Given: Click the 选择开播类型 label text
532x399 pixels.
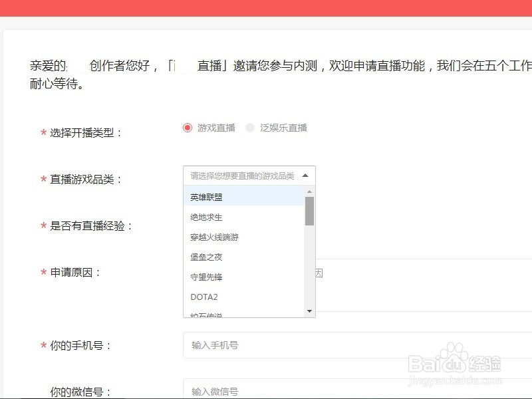Looking at the screenshot, I should [x=86, y=132].
